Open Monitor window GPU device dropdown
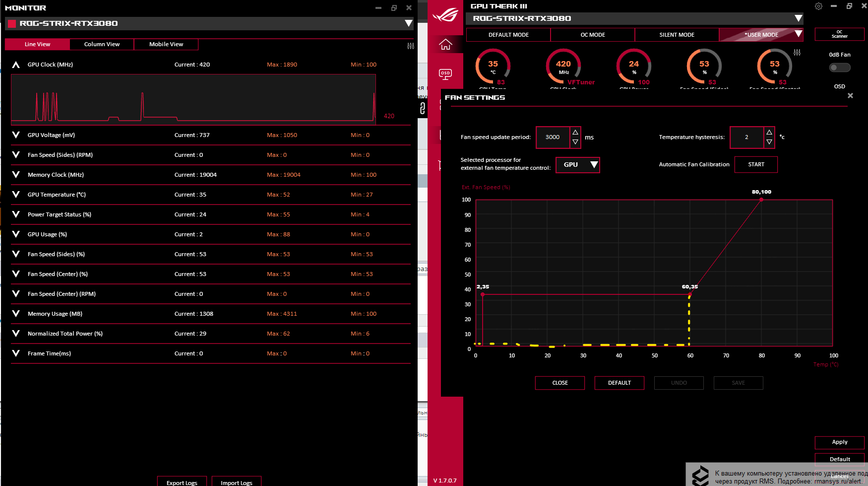 (x=408, y=23)
